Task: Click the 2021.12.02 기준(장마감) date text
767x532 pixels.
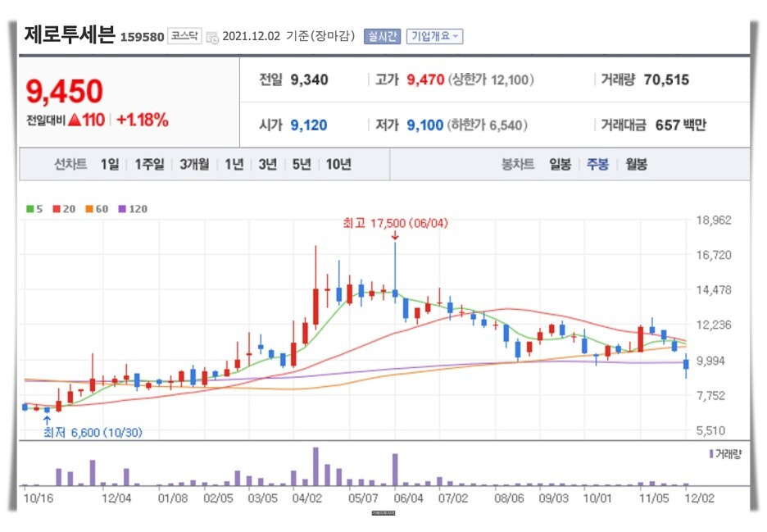Action: (288, 36)
